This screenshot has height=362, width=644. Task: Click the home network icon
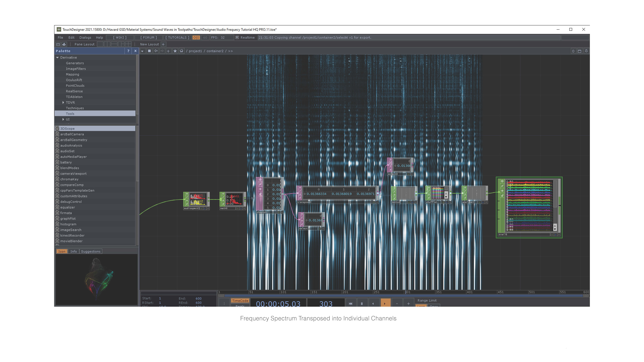tap(181, 51)
